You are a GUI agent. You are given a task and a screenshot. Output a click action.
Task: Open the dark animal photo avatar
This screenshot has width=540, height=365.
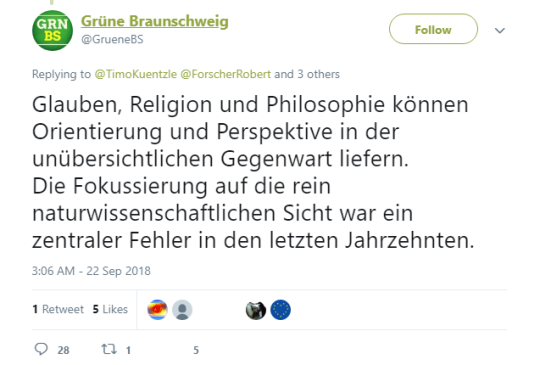tap(256, 310)
